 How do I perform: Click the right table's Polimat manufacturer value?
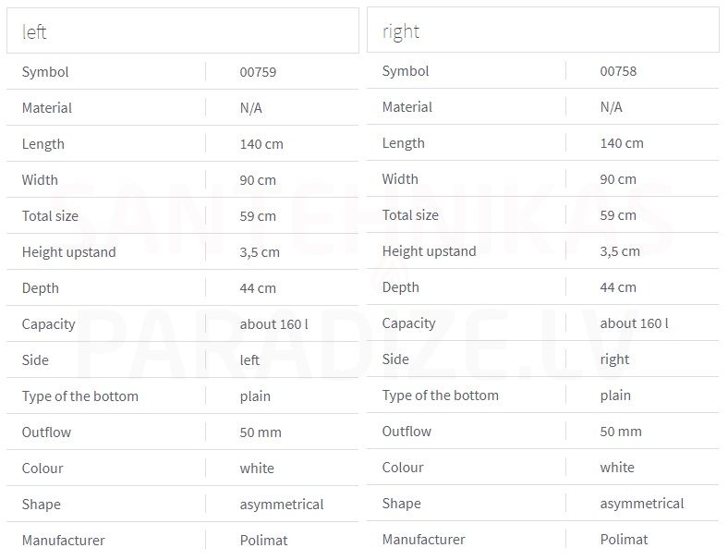coord(624,539)
